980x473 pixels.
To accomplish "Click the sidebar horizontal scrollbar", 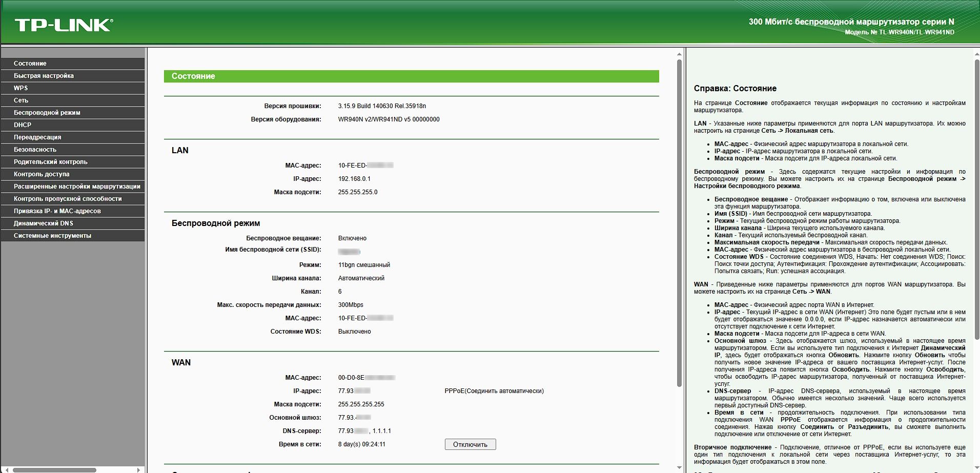I will [55, 469].
